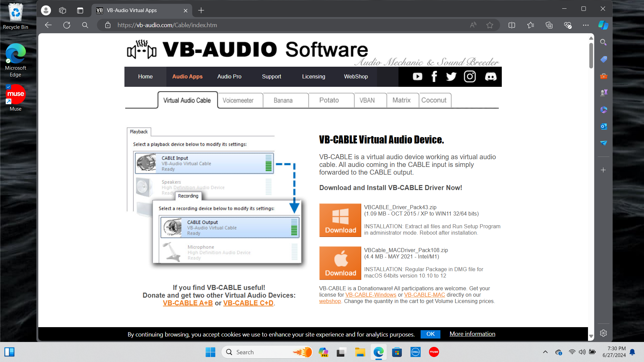
Task: Open sidebar settings gear icon
Action: click(603, 333)
